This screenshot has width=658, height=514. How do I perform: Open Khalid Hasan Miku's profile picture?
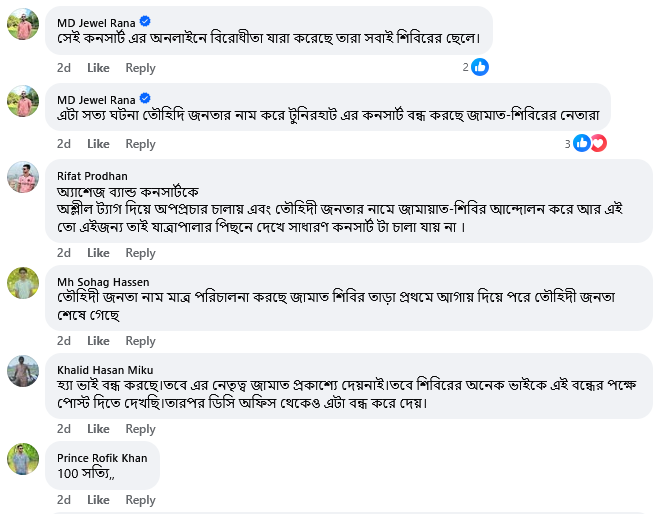pos(23,371)
